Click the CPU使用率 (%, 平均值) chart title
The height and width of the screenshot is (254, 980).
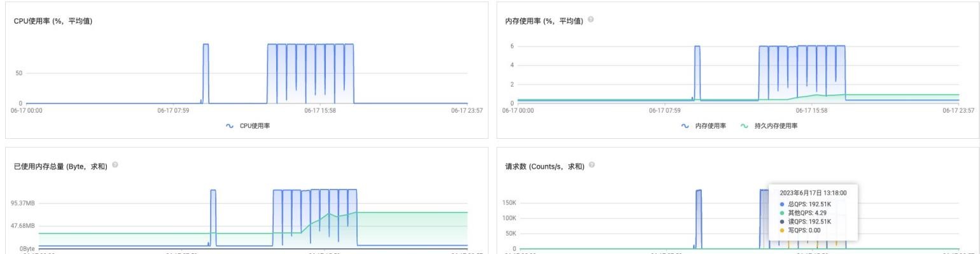(53, 22)
